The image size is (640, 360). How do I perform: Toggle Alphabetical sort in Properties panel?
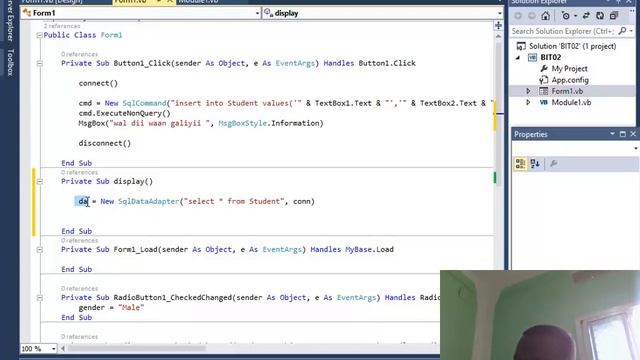(x=535, y=164)
